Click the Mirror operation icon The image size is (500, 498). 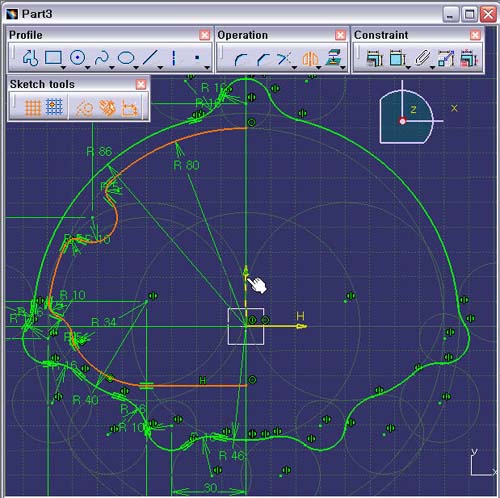(x=310, y=59)
